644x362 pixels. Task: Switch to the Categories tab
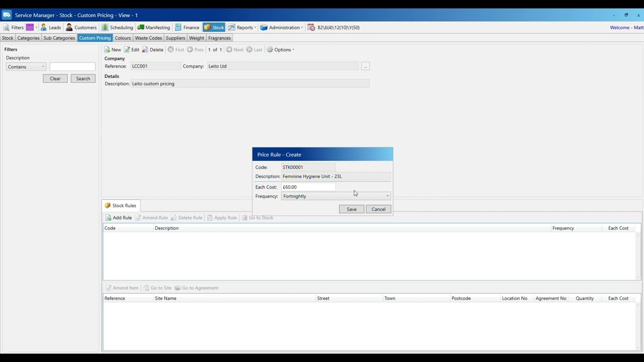[x=28, y=38]
